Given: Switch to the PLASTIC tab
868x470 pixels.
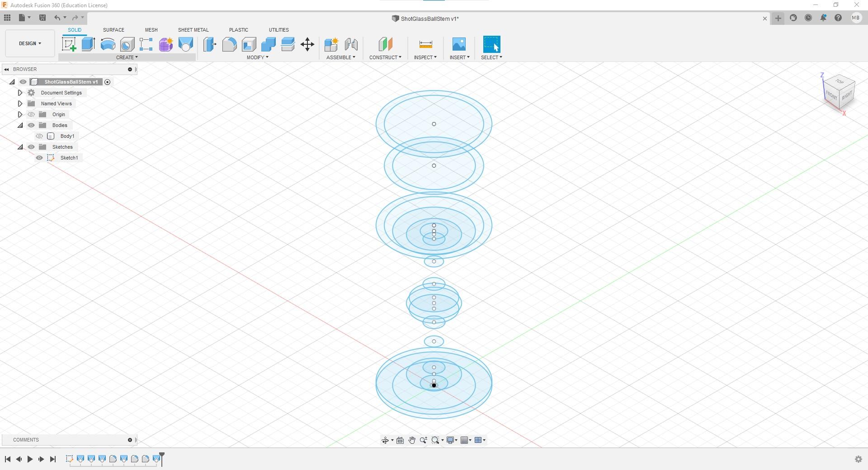Looking at the screenshot, I should 238,30.
